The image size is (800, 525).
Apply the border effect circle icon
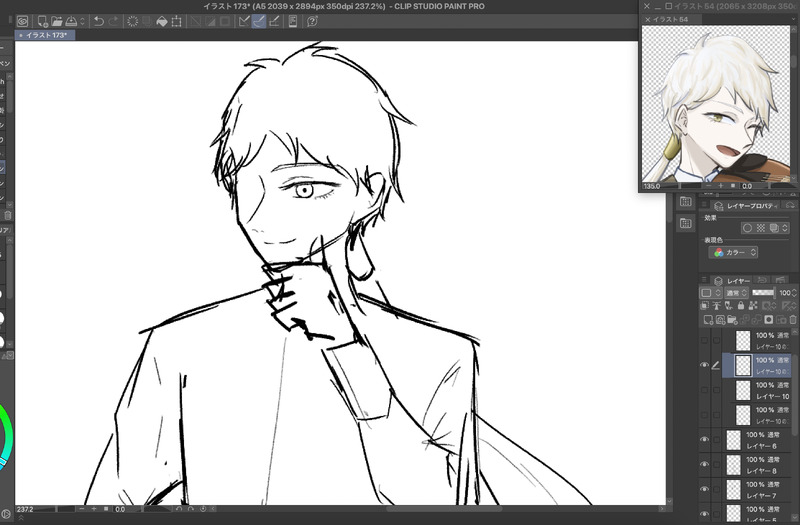[747, 228]
